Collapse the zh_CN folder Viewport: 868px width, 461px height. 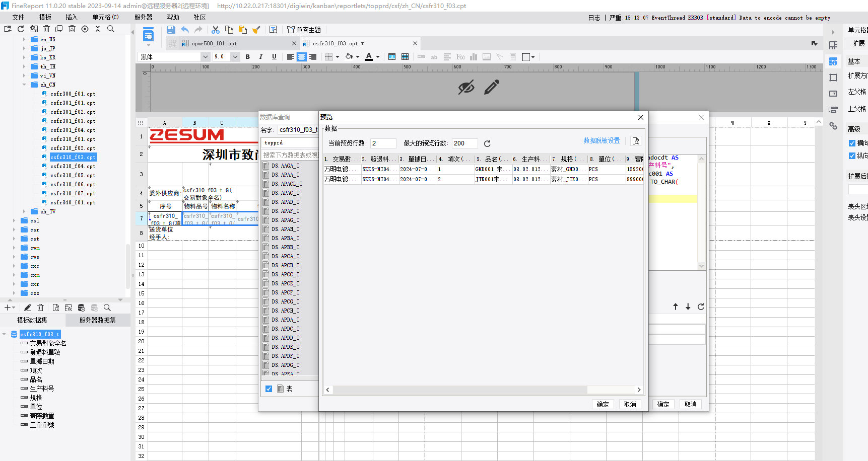pos(24,85)
